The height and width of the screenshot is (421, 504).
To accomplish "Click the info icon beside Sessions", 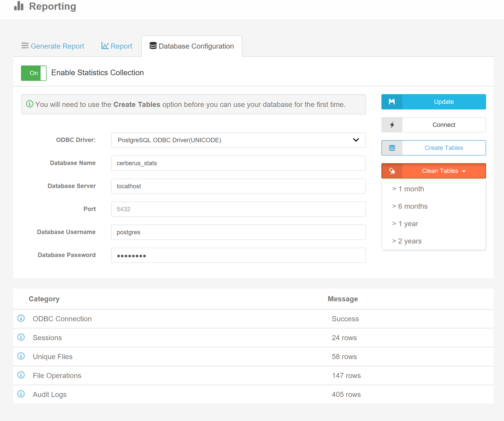I will click(x=21, y=337).
